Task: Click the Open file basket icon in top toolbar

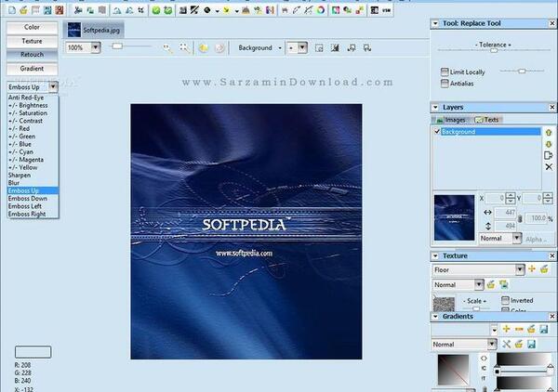Action: 23,10
